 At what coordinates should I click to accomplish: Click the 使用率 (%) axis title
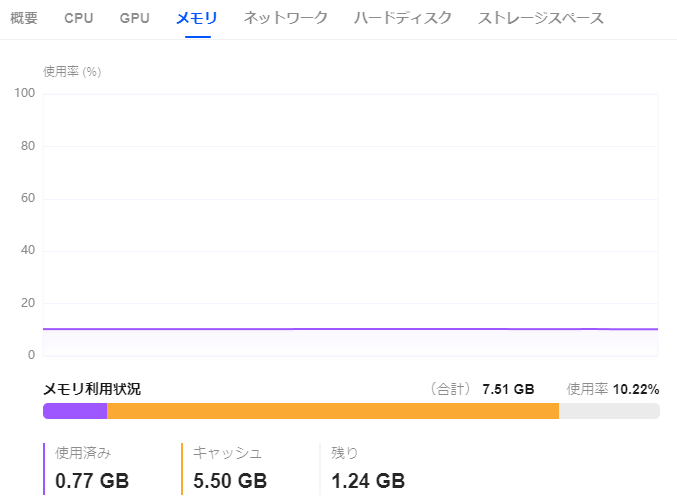click(72, 71)
